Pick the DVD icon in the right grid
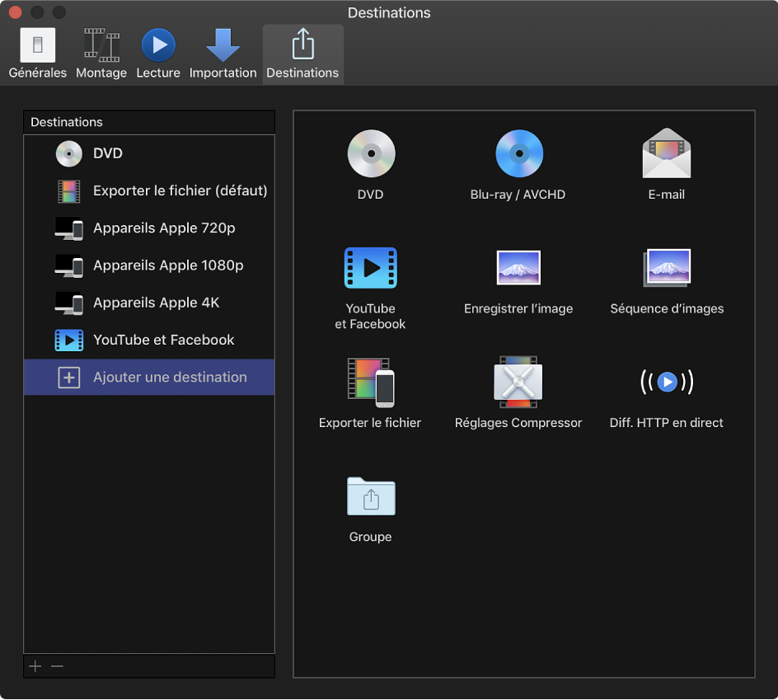 371,154
